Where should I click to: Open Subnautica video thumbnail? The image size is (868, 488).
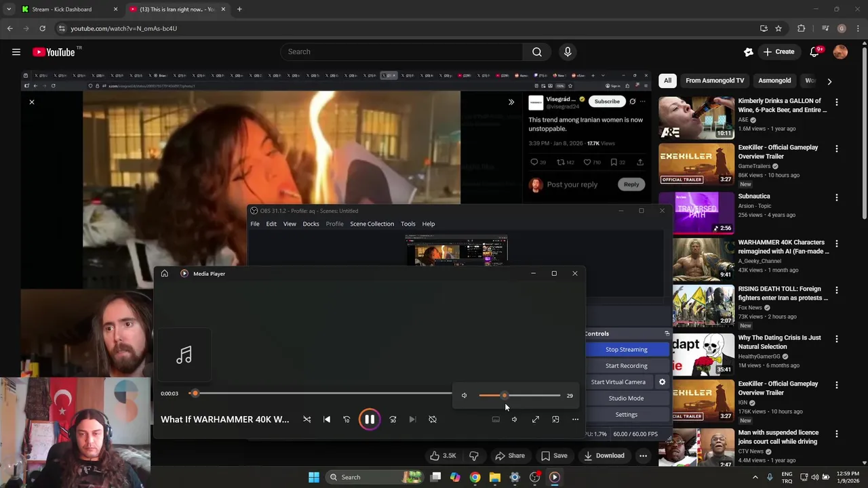click(696, 212)
